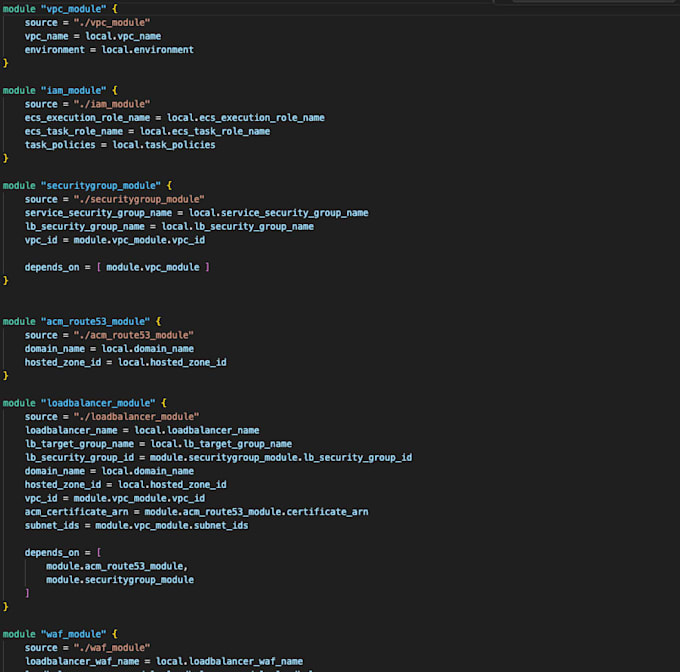
Task: Click the loadbalancer_waf_name assignment line
Action: tap(164, 662)
